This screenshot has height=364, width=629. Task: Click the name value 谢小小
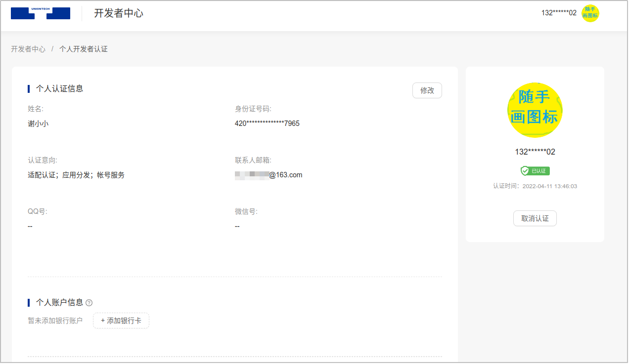(38, 123)
